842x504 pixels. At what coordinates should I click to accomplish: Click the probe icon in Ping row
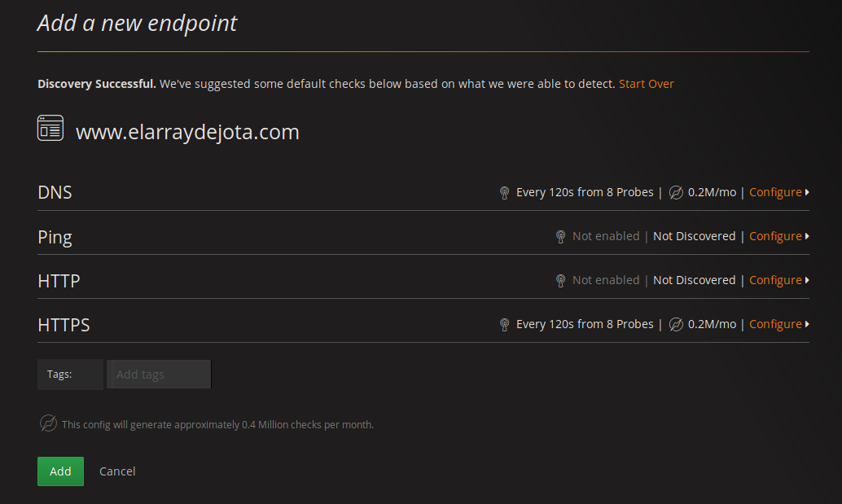[560, 237]
